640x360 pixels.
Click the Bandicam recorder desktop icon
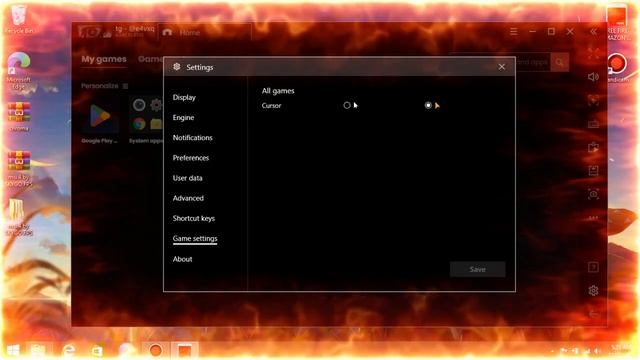(x=617, y=67)
